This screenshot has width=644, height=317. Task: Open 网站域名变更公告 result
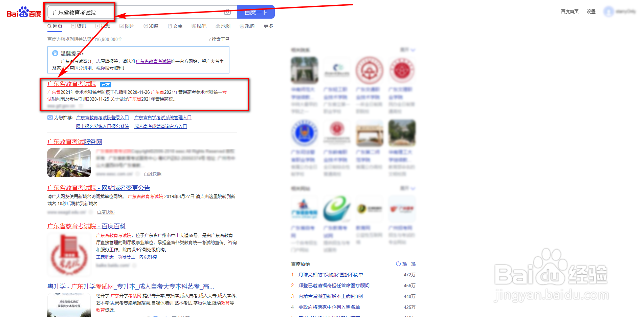[99, 188]
